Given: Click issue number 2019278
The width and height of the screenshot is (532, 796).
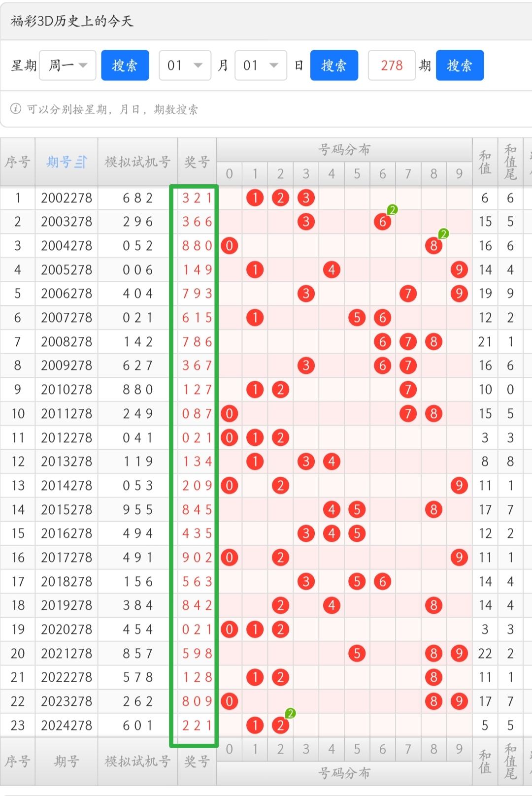Looking at the screenshot, I should click(x=66, y=605).
